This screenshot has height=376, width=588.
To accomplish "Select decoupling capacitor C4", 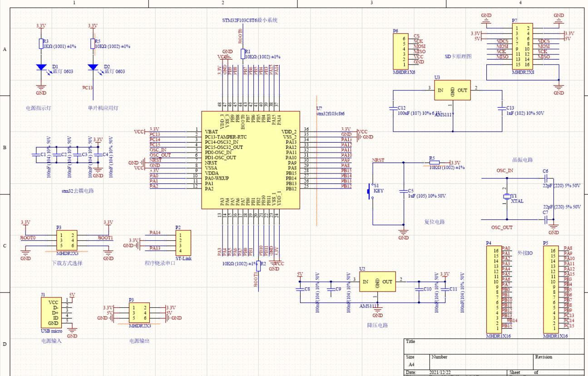I will (x=98, y=155).
